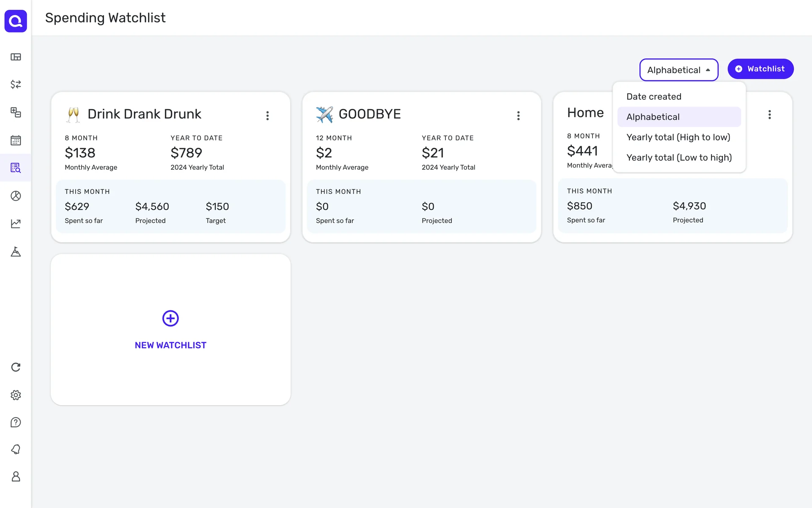Open the calendar icon in sidebar

tap(16, 140)
